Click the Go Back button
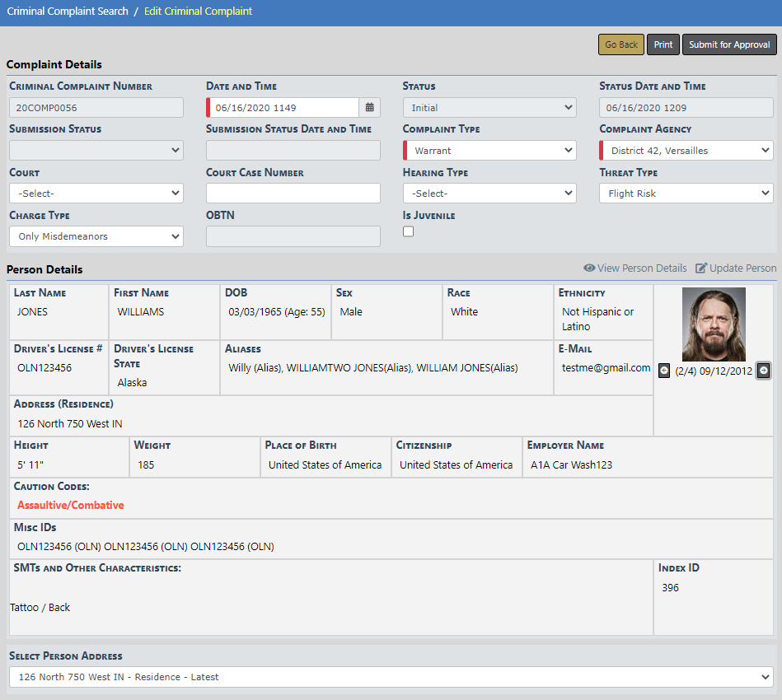 point(620,44)
